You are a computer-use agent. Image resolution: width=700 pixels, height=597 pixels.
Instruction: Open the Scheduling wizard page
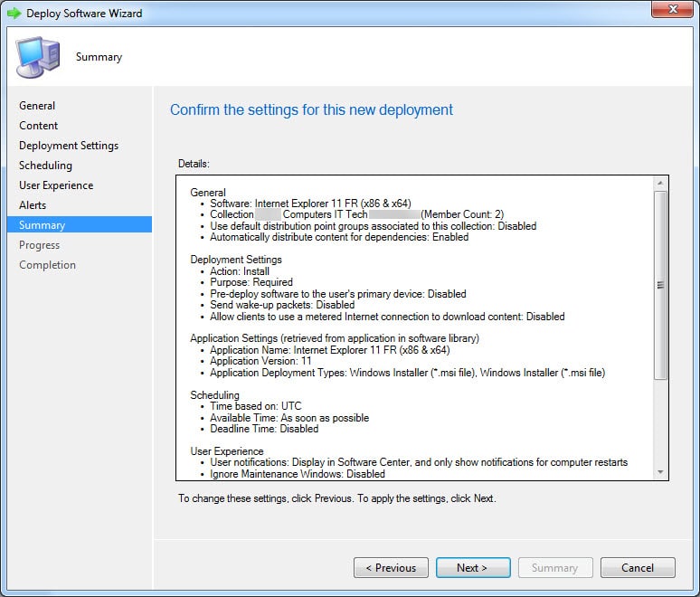[x=45, y=166]
